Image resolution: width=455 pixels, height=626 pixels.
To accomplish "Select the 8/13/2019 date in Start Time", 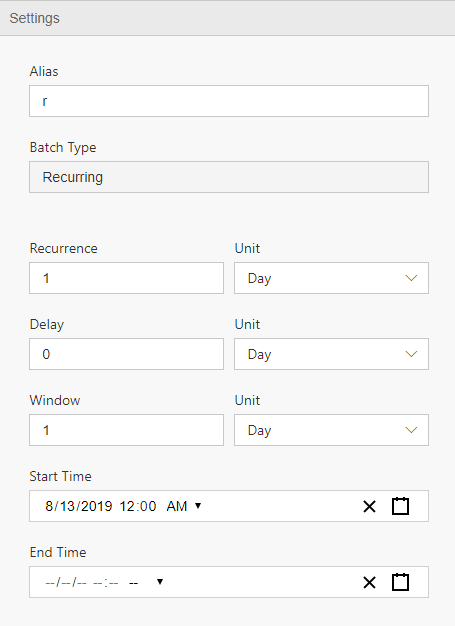I will 79,506.
